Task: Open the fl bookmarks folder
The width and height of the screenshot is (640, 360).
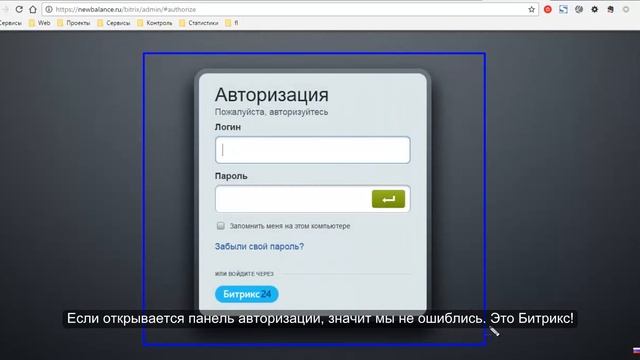Action: [232, 23]
